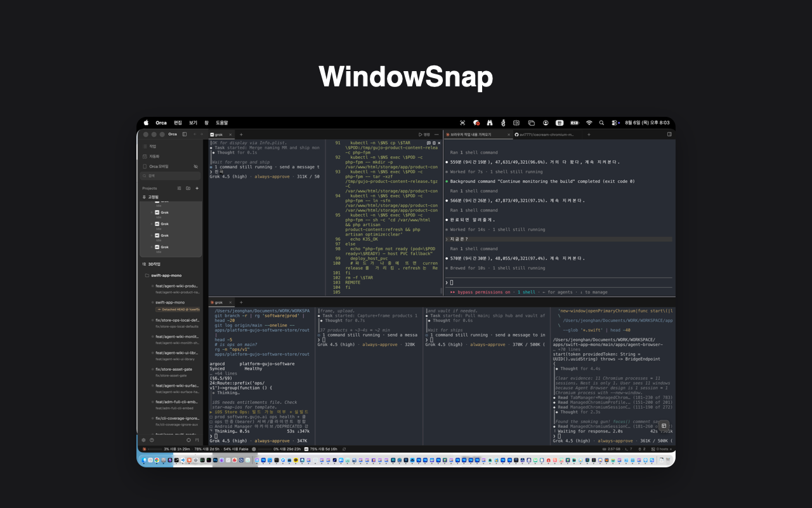812x508 pixels.
Task: Click the '0 hosts' status entry
Action: pyautogui.click(x=660, y=449)
